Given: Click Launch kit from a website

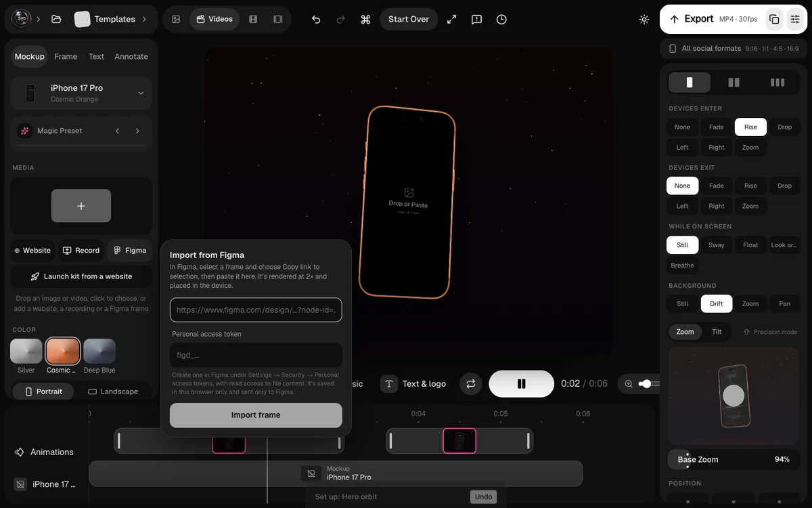Looking at the screenshot, I should (81, 276).
